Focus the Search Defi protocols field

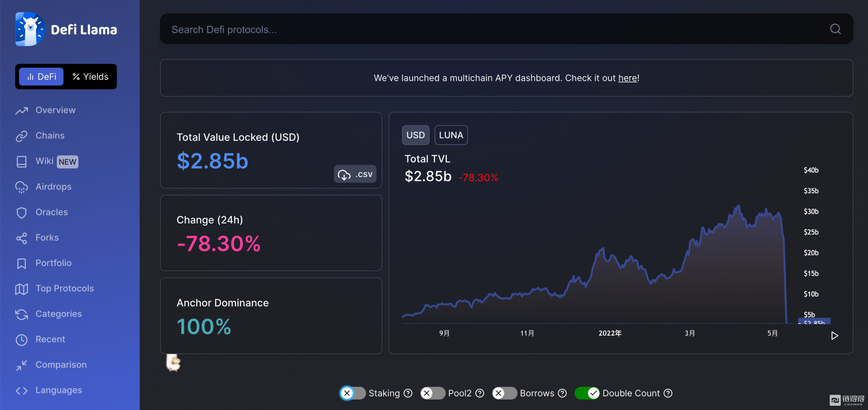click(x=455, y=30)
